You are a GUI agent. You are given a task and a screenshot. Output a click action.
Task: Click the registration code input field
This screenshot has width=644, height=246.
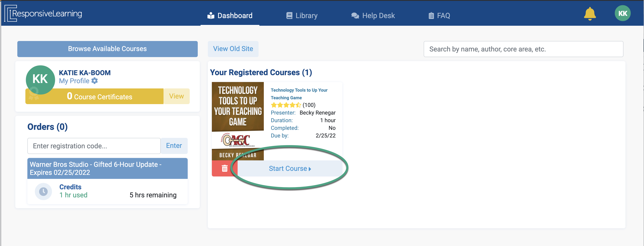pos(94,146)
